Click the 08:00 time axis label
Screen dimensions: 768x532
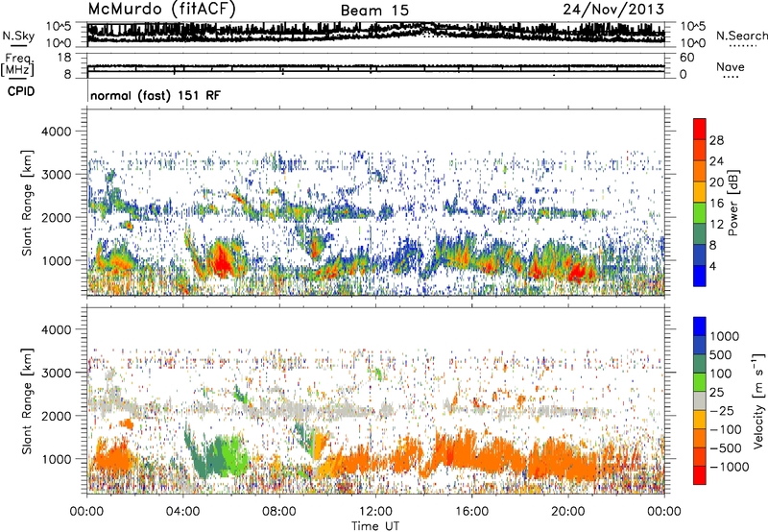coord(279,512)
